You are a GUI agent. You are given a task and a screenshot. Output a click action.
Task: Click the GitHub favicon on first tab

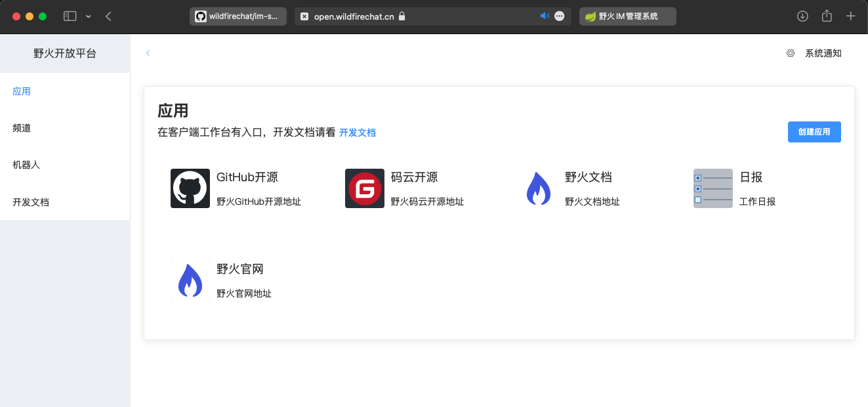tap(201, 16)
